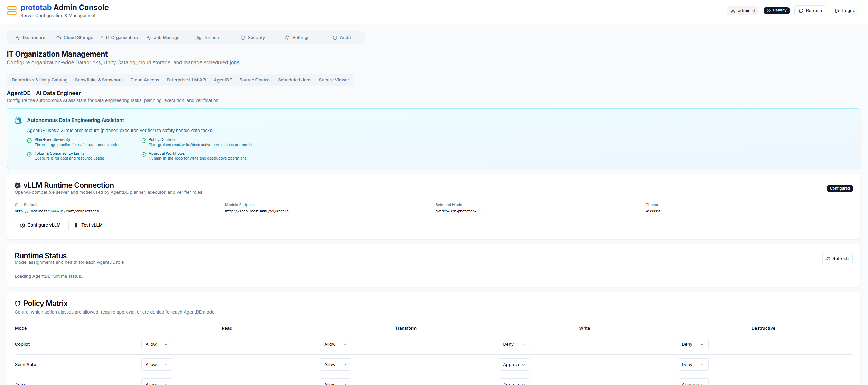Click the Approval Workflows checkmark icon
The width and height of the screenshot is (868, 385).
click(x=144, y=154)
